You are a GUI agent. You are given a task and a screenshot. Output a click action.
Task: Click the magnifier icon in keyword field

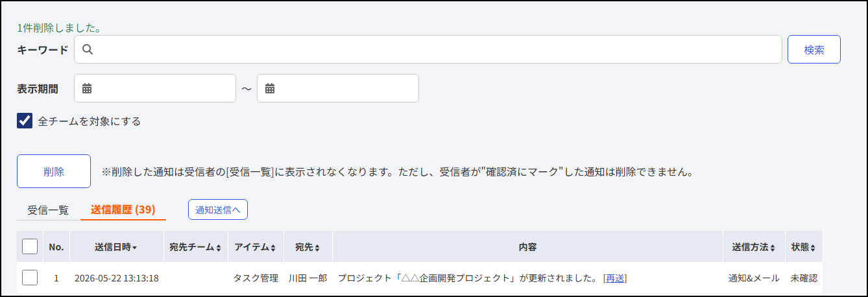point(88,49)
